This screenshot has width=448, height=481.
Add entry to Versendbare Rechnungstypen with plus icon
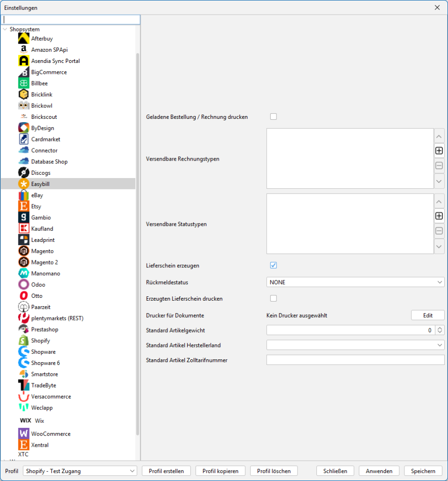pos(439,151)
